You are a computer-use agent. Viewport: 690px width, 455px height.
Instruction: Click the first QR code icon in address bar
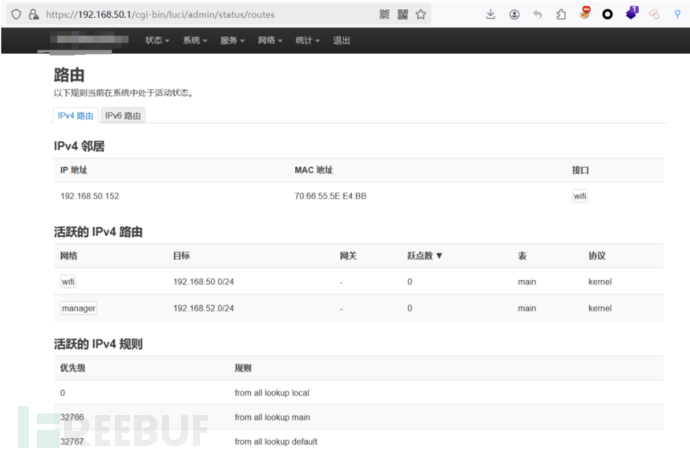point(384,15)
